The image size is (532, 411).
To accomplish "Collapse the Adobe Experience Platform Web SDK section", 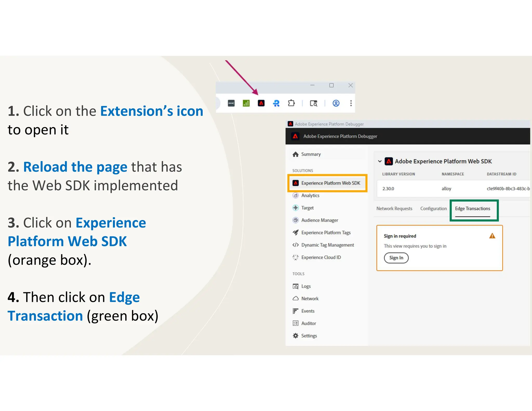I will click(x=380, y=161).
